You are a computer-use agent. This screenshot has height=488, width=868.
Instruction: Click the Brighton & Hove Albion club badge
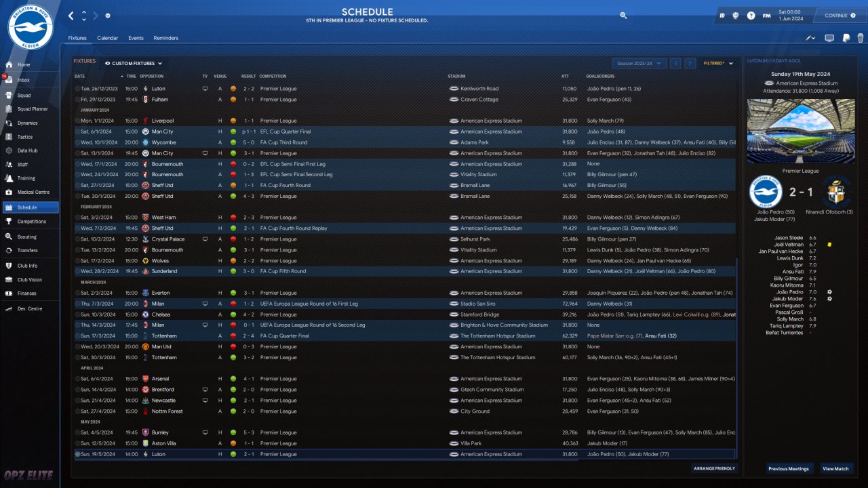[31, 27]
